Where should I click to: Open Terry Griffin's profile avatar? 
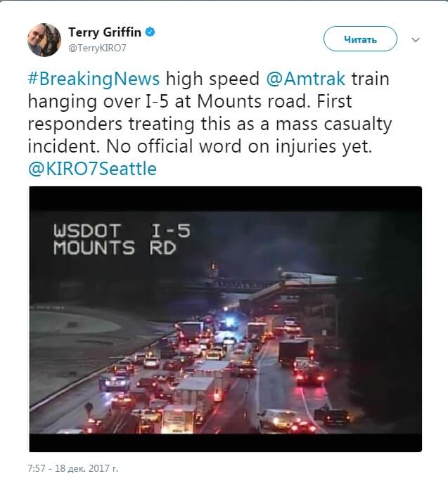click(x=44, y=40)
